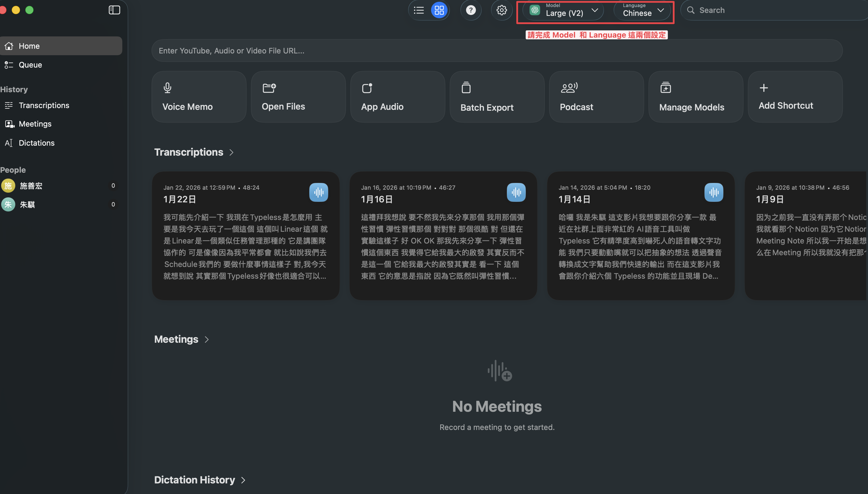Click the Batch Export icon
Viewport: 868px width, 494px height.
(x=466, y=88)
